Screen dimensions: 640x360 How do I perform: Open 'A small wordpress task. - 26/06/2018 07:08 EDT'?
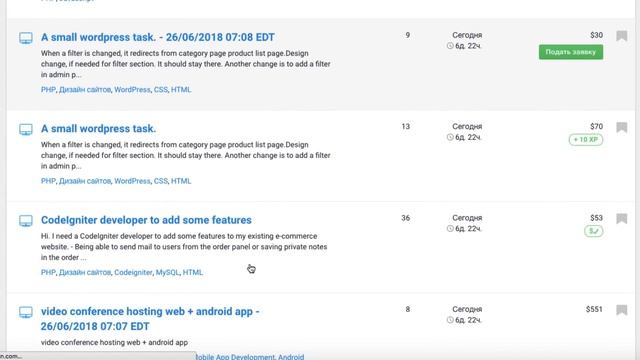point(158,37)
